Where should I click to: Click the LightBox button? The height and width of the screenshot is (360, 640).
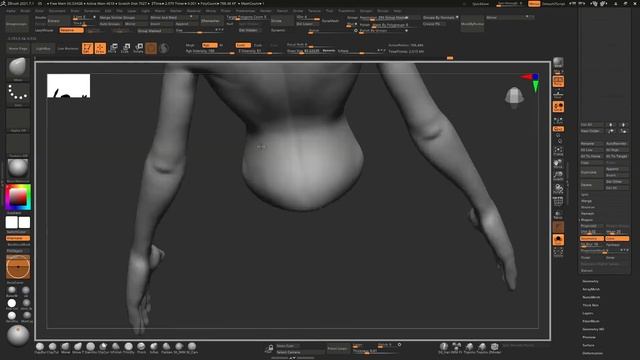[43, 48]
